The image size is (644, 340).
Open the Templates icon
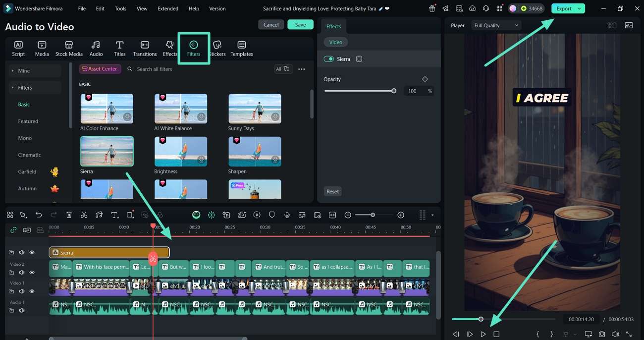(x=242, y=48)
